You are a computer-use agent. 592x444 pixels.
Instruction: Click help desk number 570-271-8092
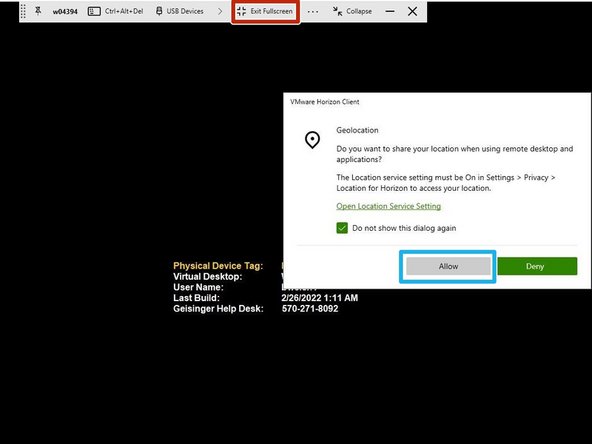tap(310, 309)
